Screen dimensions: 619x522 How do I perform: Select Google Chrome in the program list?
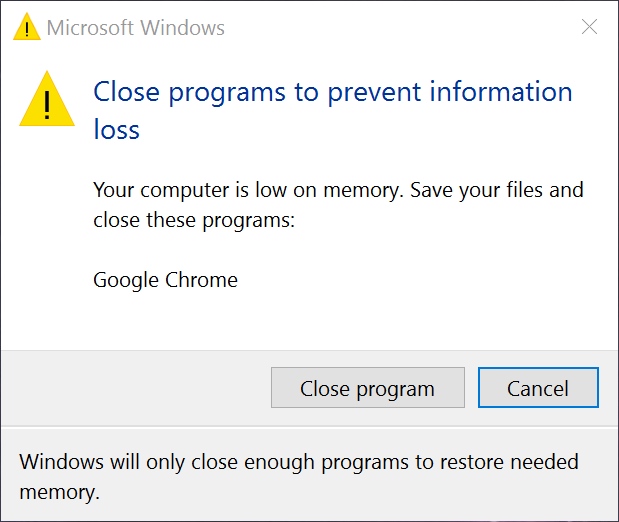[x=166, y=280]
